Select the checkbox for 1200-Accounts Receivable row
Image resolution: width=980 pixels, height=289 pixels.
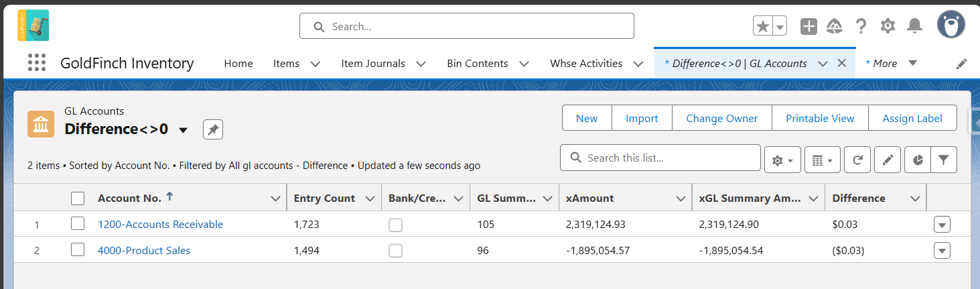(x=78, y=224)
